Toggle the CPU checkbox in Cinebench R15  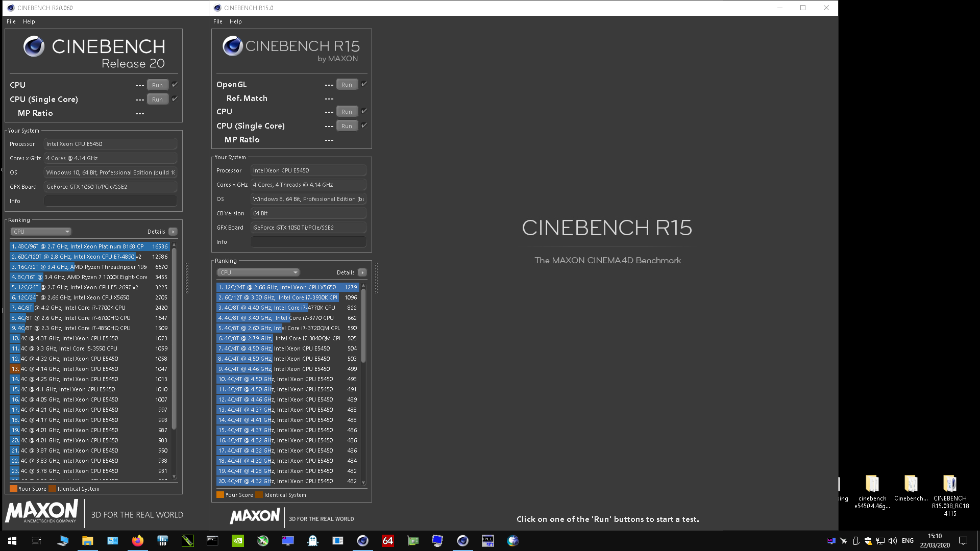[x=364, y=111]
